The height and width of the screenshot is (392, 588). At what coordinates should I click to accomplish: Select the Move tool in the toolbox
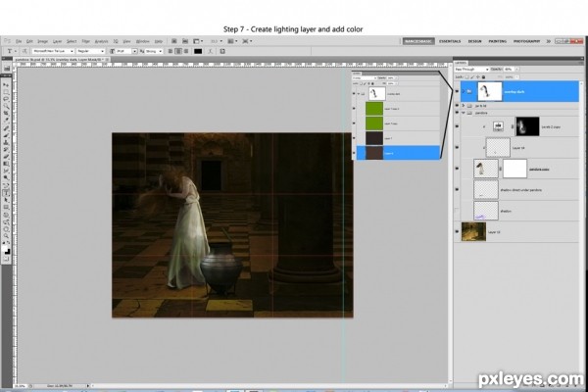click(x=7, y=85)
